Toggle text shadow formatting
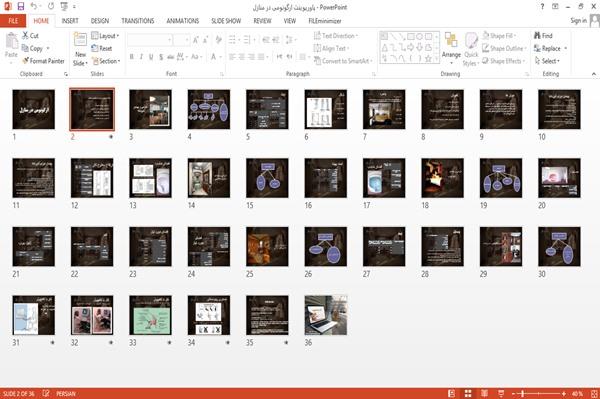 point(161,57)
